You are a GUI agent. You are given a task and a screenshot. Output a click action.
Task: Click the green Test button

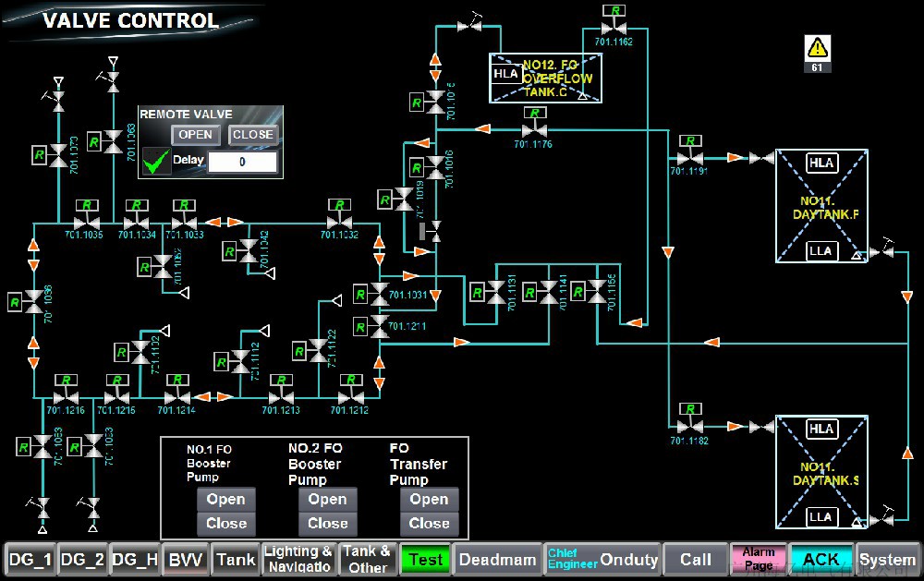pos(425,559)
